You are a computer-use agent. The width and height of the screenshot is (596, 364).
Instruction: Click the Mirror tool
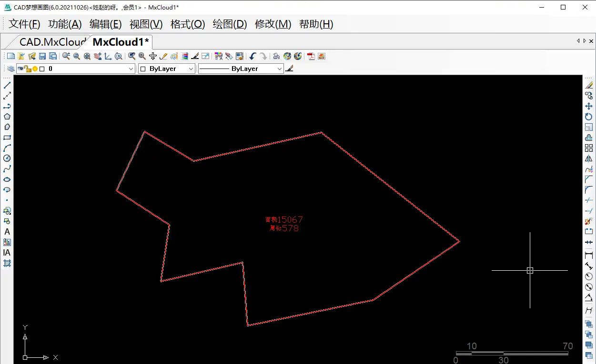[589, 158]
